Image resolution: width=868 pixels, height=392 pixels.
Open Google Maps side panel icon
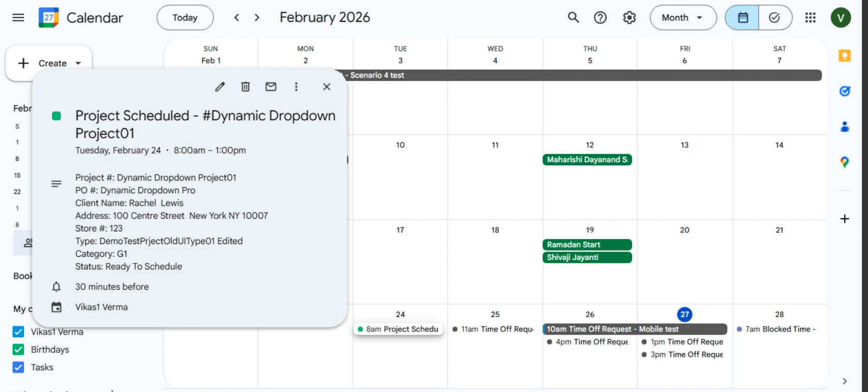click(x=845, y=162)
